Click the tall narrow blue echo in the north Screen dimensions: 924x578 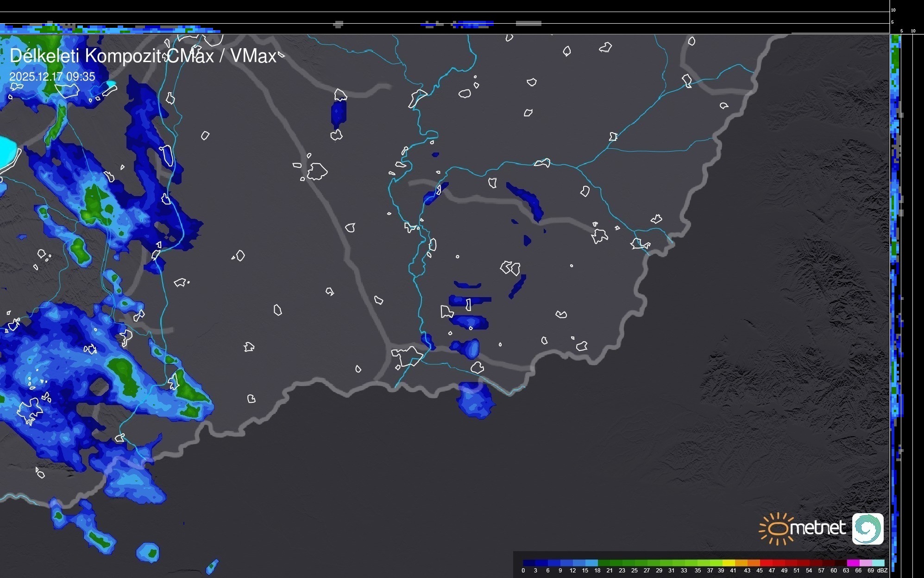tap(339, 113)
